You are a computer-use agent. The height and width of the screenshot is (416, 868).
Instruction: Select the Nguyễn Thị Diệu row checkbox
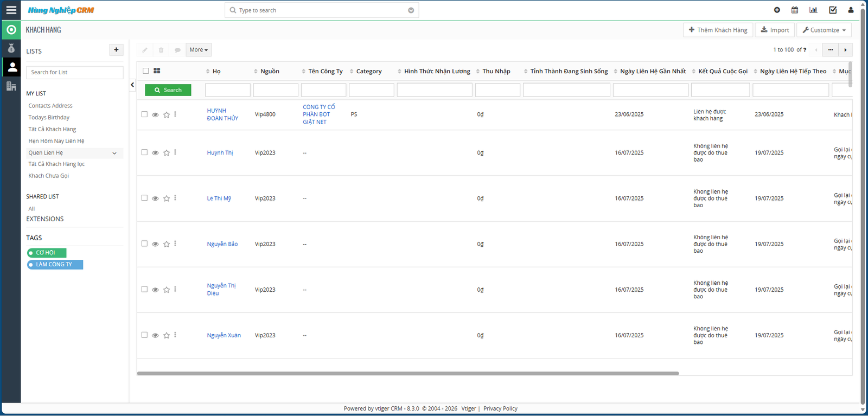(x=144, y=289)
